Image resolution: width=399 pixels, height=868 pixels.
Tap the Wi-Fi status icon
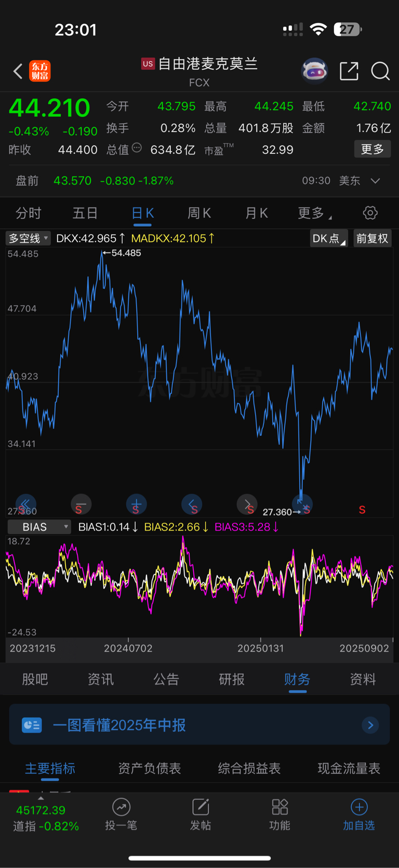(x=318, y=29)
